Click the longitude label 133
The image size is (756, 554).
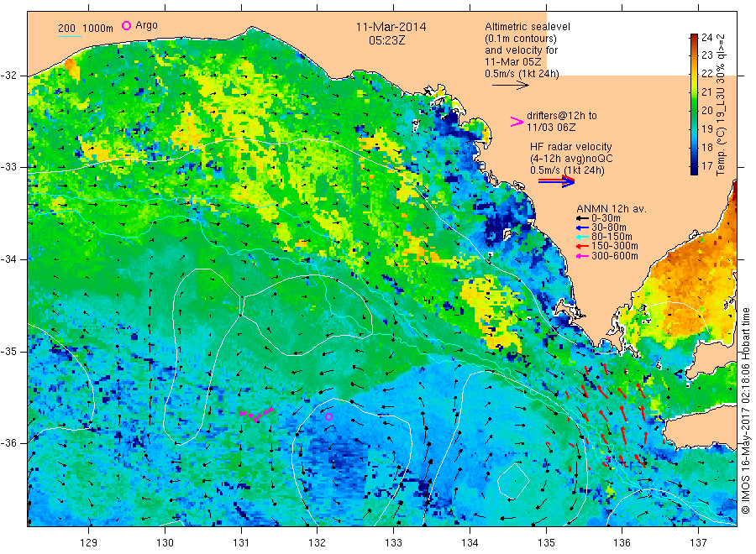(393, 543)
